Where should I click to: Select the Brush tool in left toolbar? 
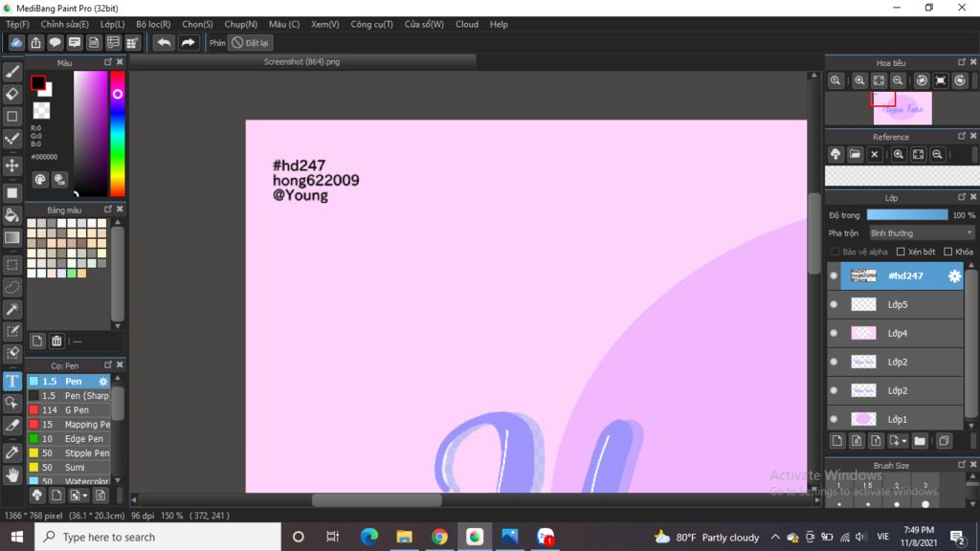[x=11, y=72]
